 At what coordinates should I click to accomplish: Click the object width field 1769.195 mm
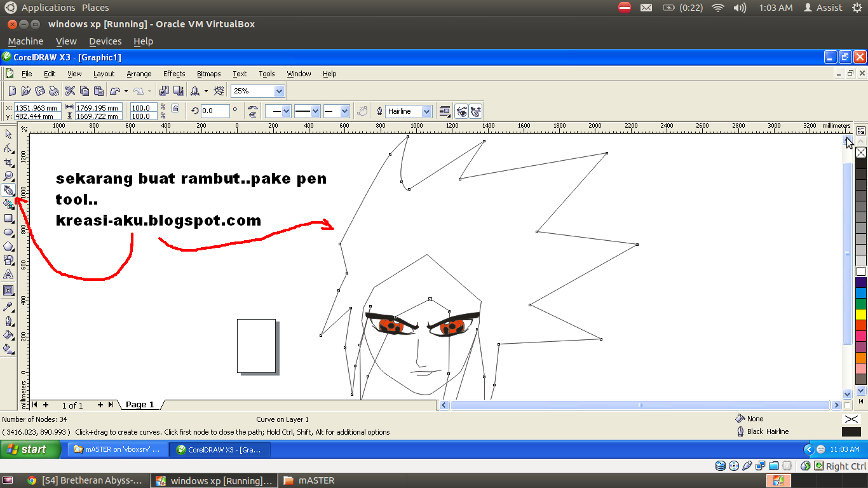pos(99,107)
